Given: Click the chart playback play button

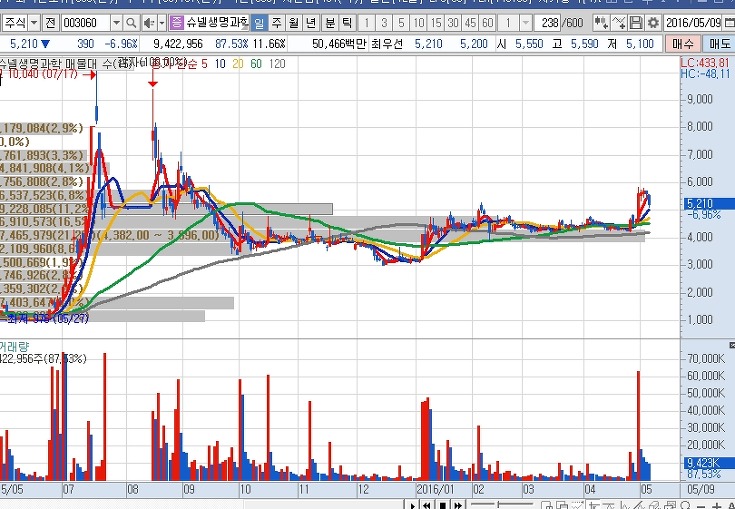Looking at the screenshot, I should click(x=412, y=505).
